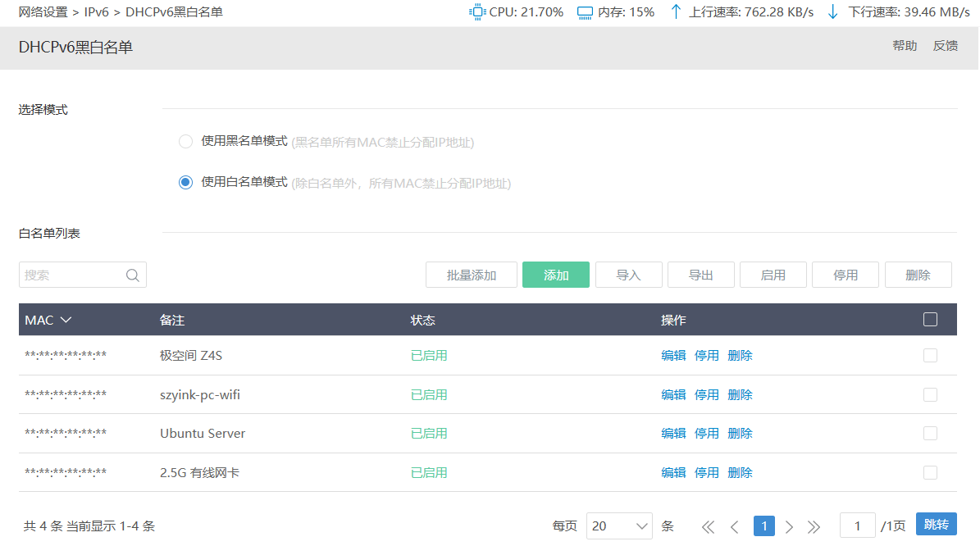The image size is (980, 546).
Task: Click the green 添加 button
Action: click(x=556, y=275)
